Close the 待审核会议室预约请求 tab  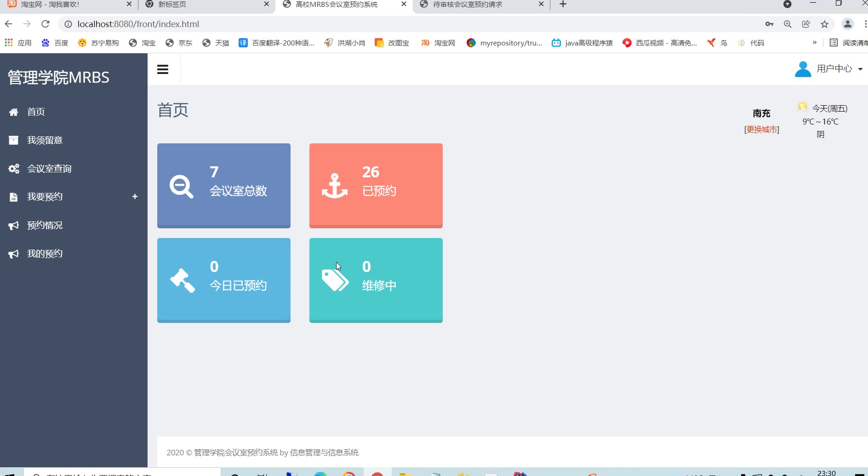[541, 4]
